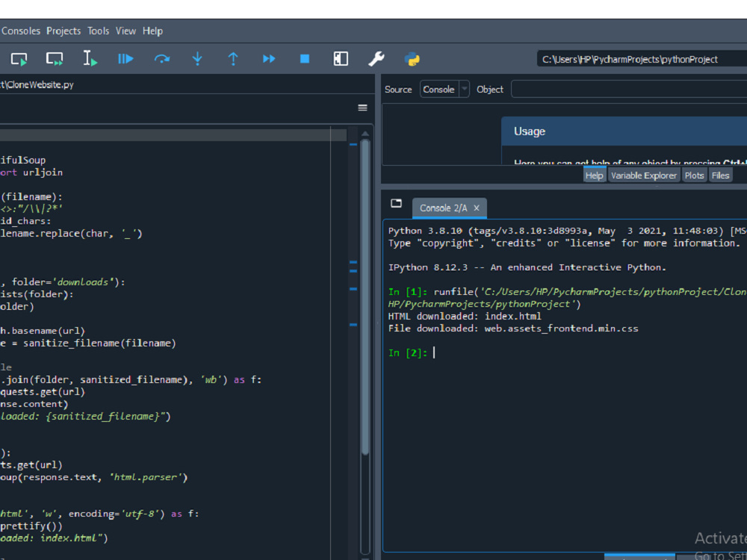The height and width of the screenshot is (560, 747).
Task: Open Preferences with the wrench icon
Action: [x=376, y=58]
